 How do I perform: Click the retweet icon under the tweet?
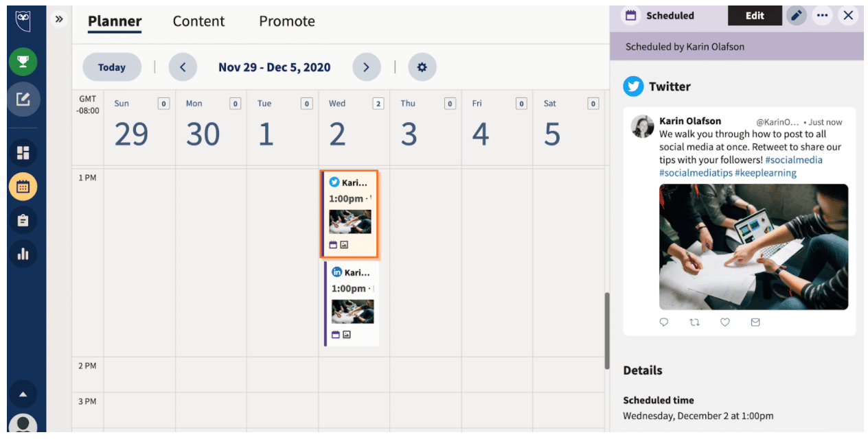tap(694, 322)
